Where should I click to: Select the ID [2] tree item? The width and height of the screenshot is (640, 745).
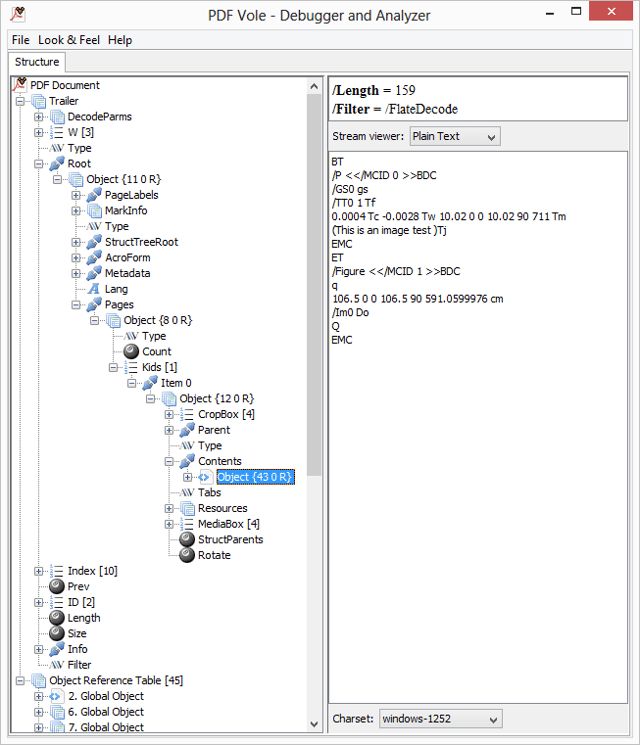click(x=81, y=602)
